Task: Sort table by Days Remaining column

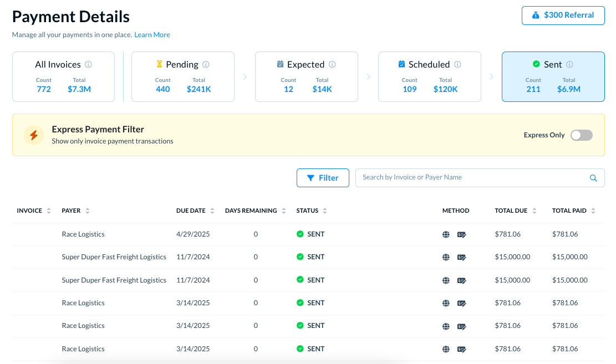Action: [x=284, y=211]
